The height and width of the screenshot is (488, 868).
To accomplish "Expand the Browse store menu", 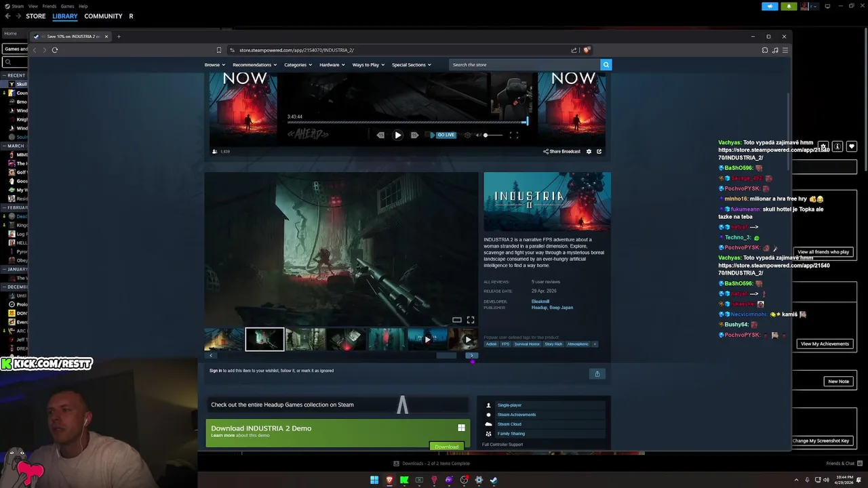I will point(214,65).
